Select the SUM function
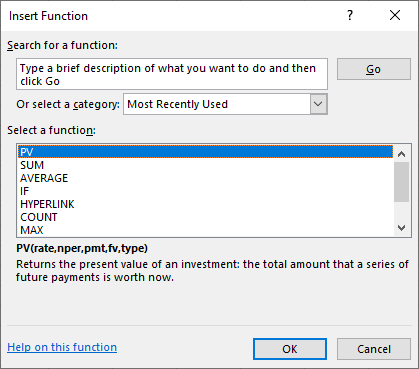The image size is (419, 369). tap(205, 165)
